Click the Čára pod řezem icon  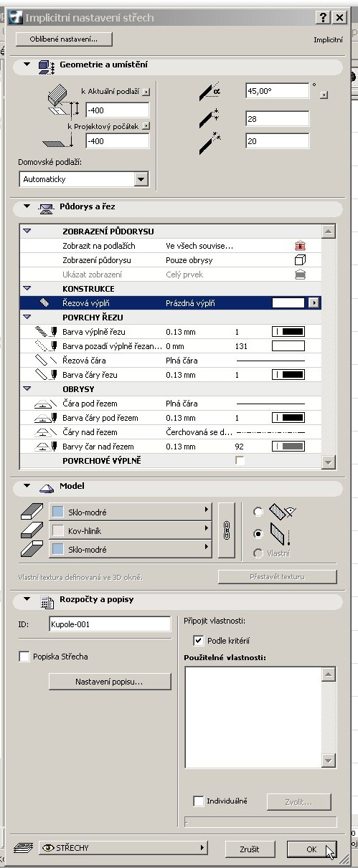click(x=45, y=404)
